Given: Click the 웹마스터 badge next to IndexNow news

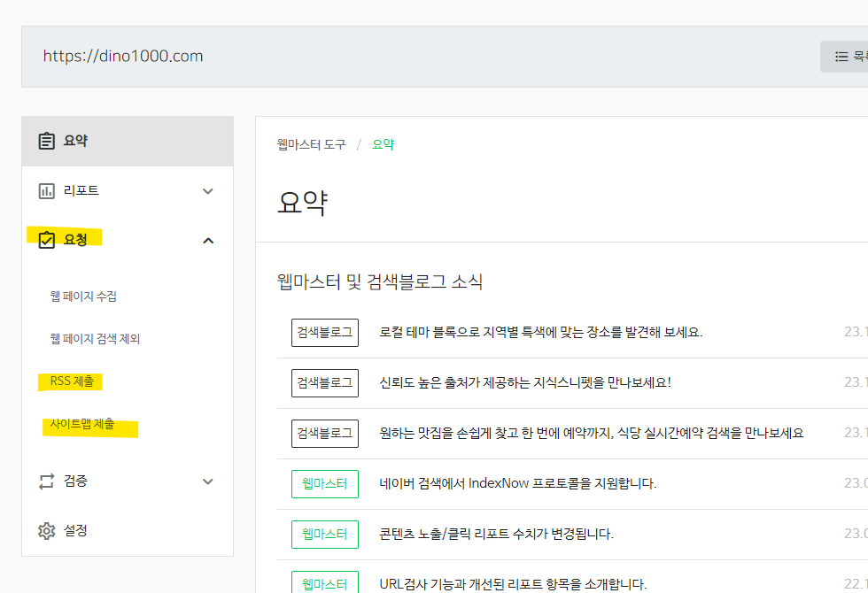Looking at the screenshot, I should click(324, 483).
